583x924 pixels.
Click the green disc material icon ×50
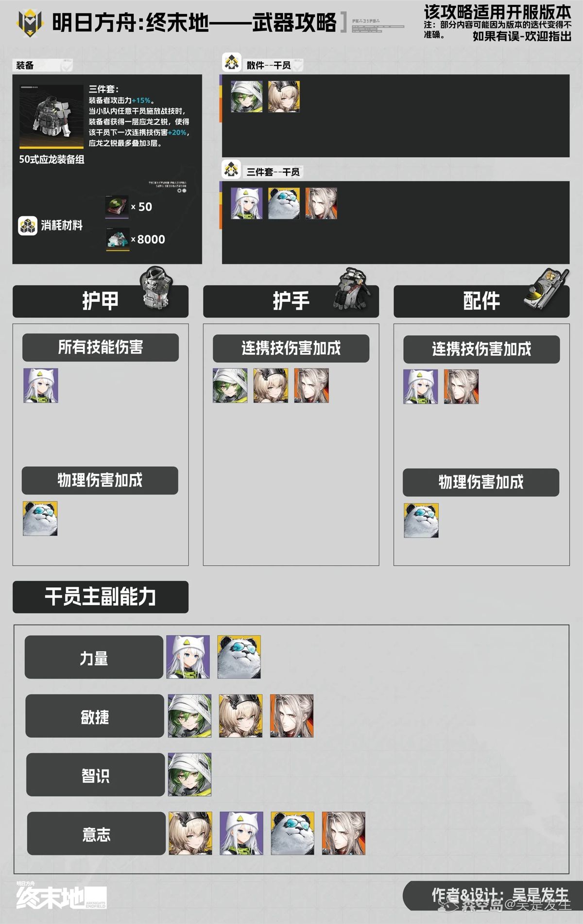117,206
